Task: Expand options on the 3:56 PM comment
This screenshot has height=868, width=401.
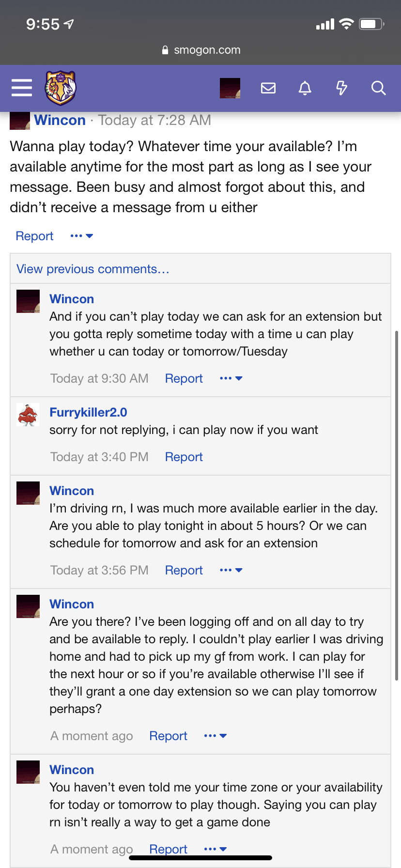Action: click(x=231, y=570)
